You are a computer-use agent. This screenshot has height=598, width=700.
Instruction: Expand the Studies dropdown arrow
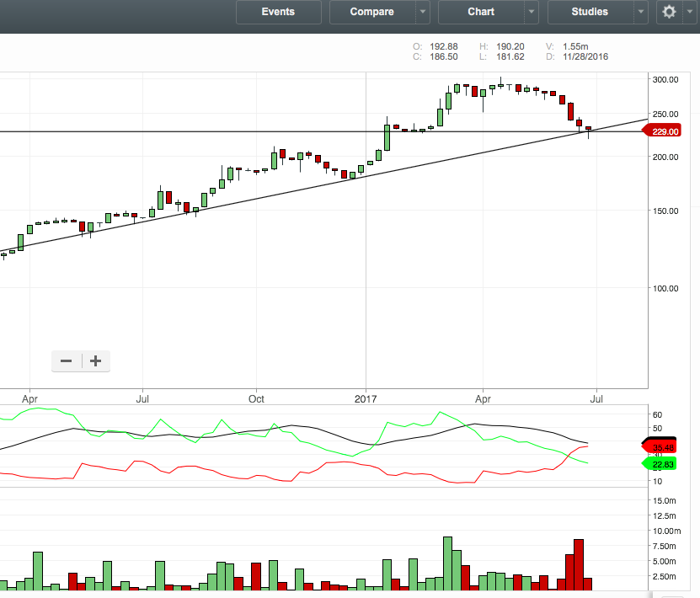point(641,12)
